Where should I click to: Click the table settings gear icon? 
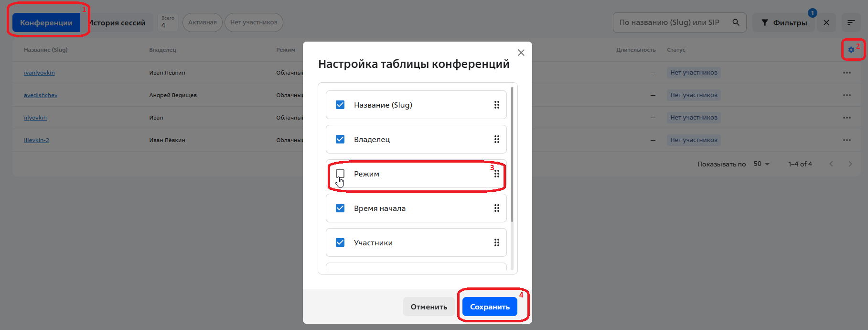(851, 50)
